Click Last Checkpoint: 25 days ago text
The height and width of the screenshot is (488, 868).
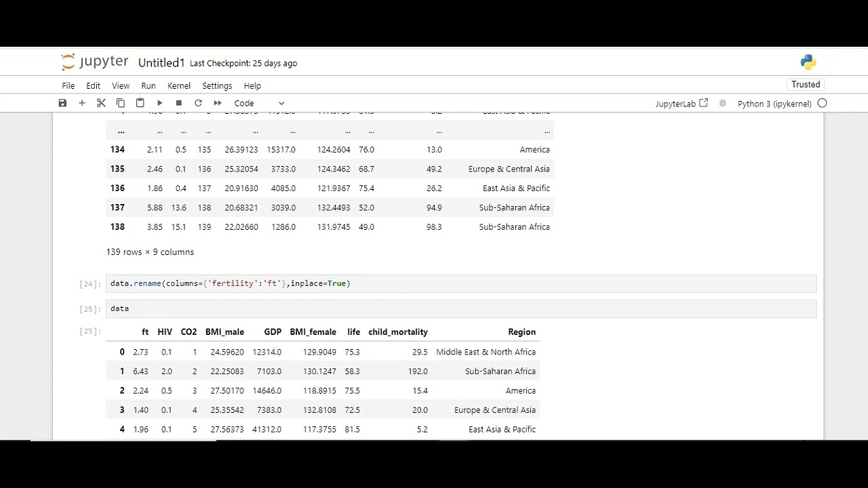pyautogui.click(x=243, y=63)
